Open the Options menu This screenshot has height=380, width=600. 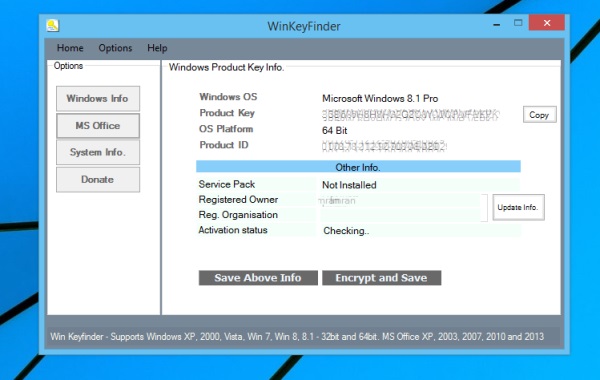click(115, 48)
